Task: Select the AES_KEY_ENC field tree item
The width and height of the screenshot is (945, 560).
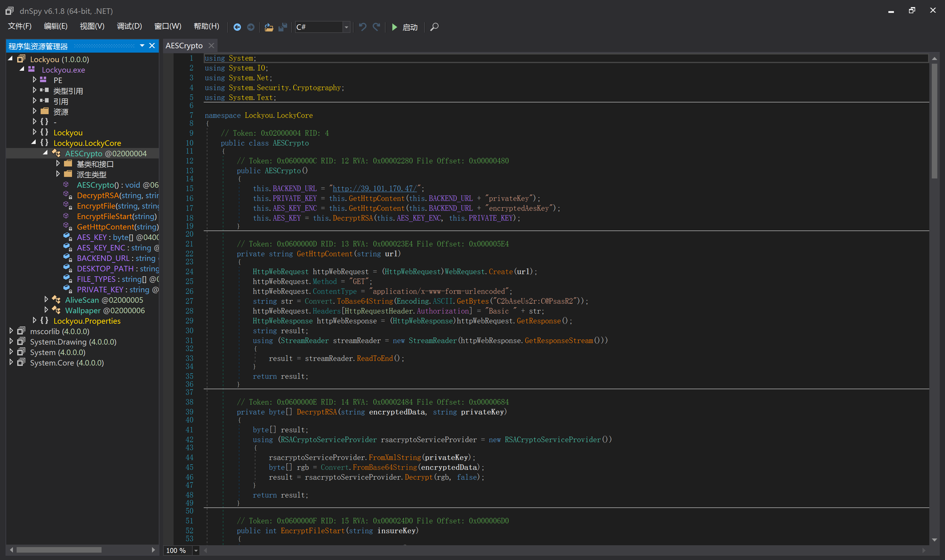Action: point(117,248)
